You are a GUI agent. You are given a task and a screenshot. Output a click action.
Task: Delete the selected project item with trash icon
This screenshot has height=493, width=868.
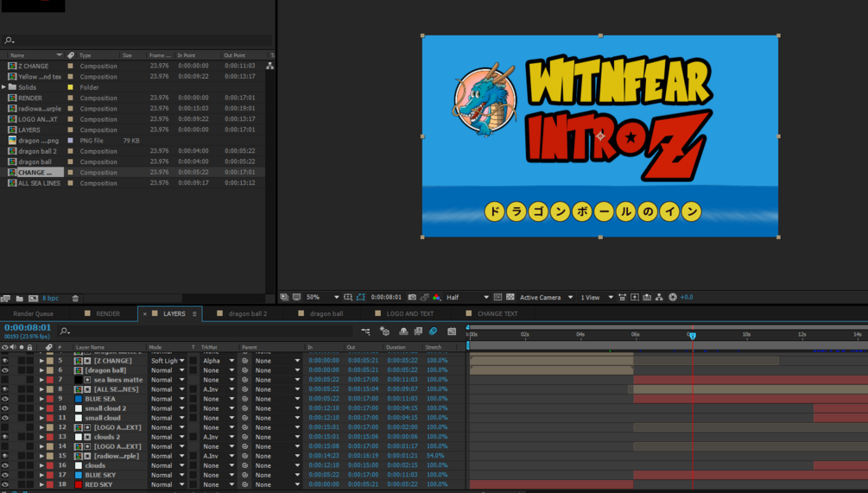(x=75, y=298)
